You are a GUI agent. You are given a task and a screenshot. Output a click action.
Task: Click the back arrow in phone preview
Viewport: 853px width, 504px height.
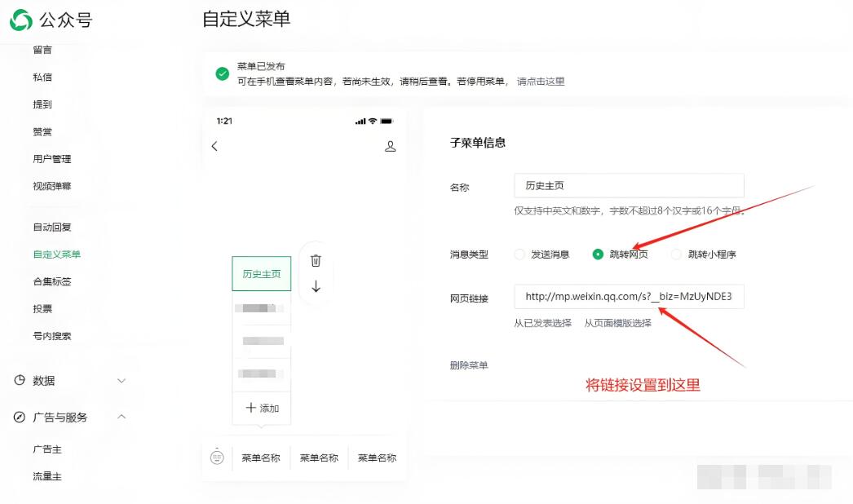(x=214, y=146)
